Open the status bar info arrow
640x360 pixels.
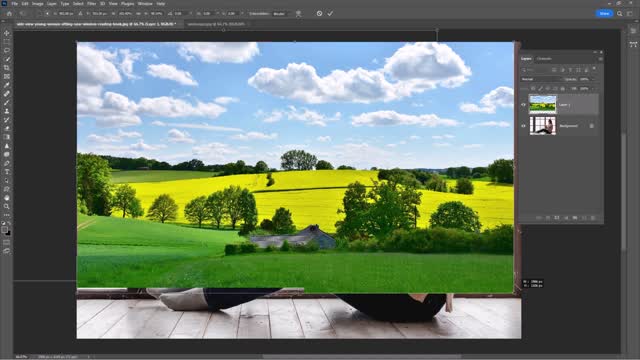pos(89,357)
